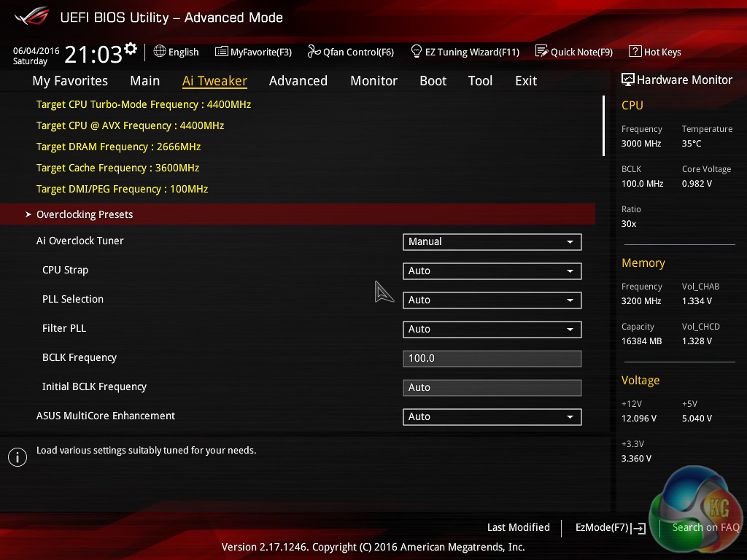Click CPU frequency value 3000 MHz
The width and height of the screenshot is (747, 560).
click(x=641, y=144)
